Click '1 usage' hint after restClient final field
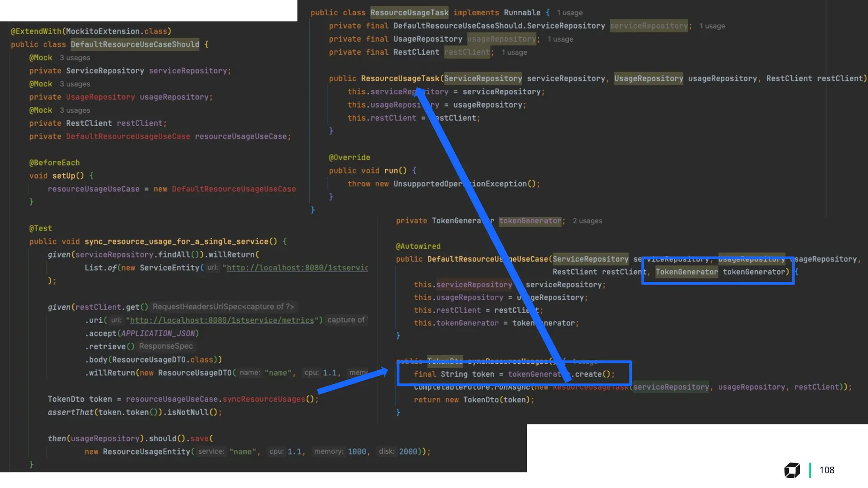868x488 pixels. point(514,52)
